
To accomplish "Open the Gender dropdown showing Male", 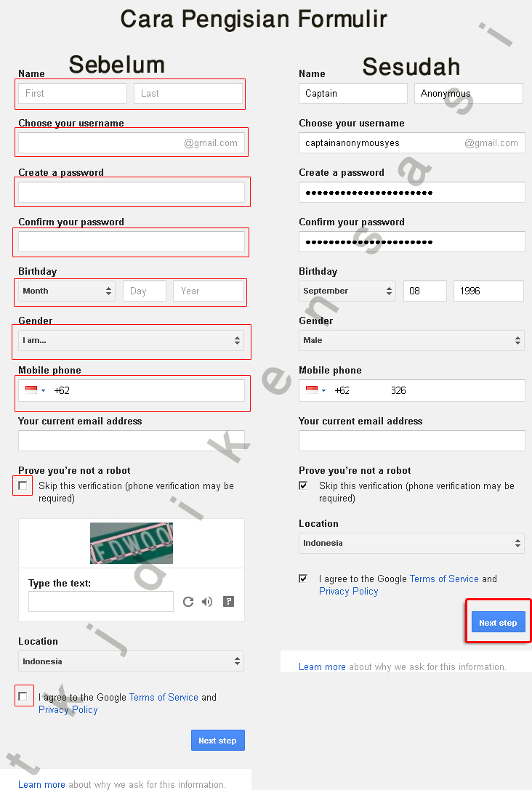I will point(411,340).
